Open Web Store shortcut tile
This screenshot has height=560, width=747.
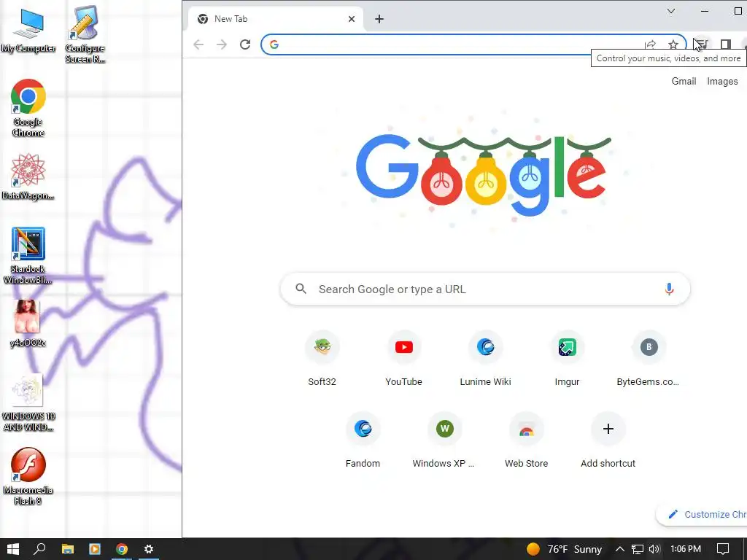[x=527, y=441]
